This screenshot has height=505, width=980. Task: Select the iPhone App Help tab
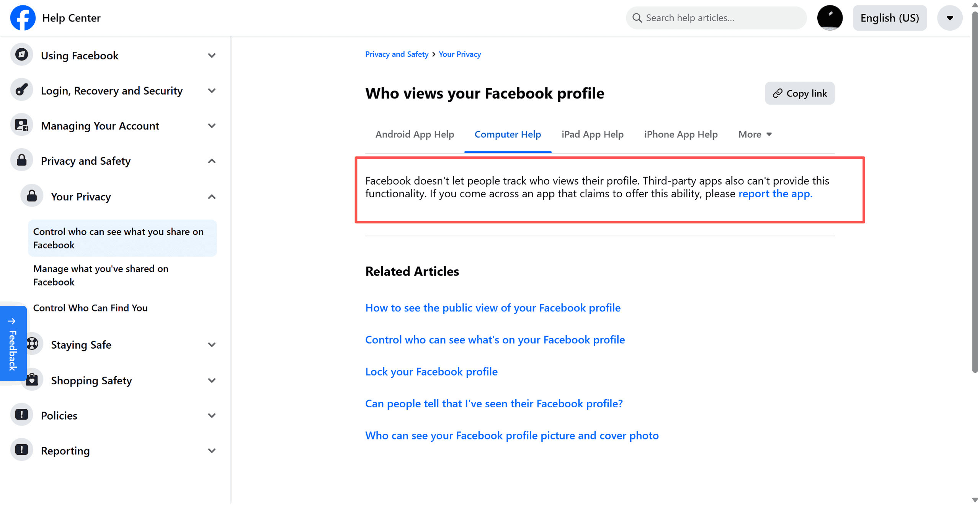(681, 134)
